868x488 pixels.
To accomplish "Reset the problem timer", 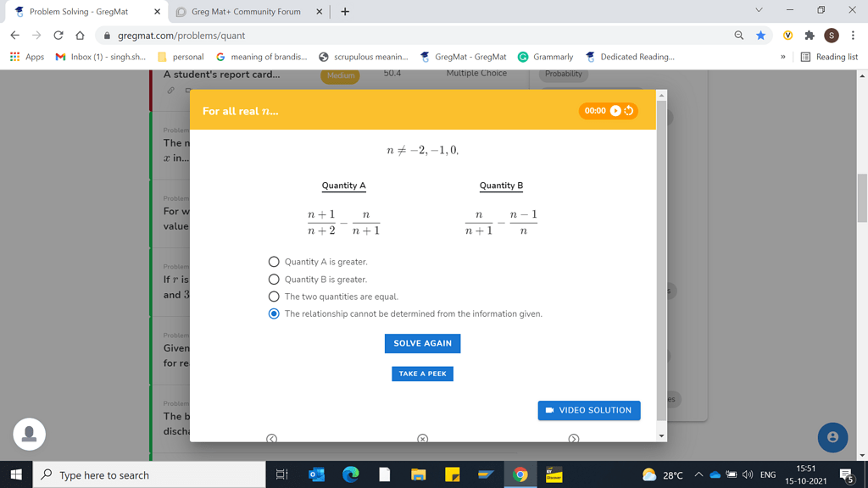I will pos(629,111).
